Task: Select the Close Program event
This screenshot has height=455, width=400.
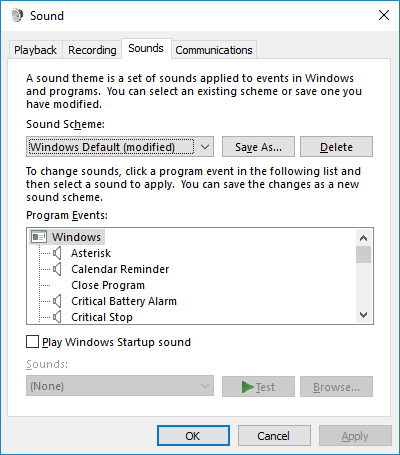Action: 108,285
